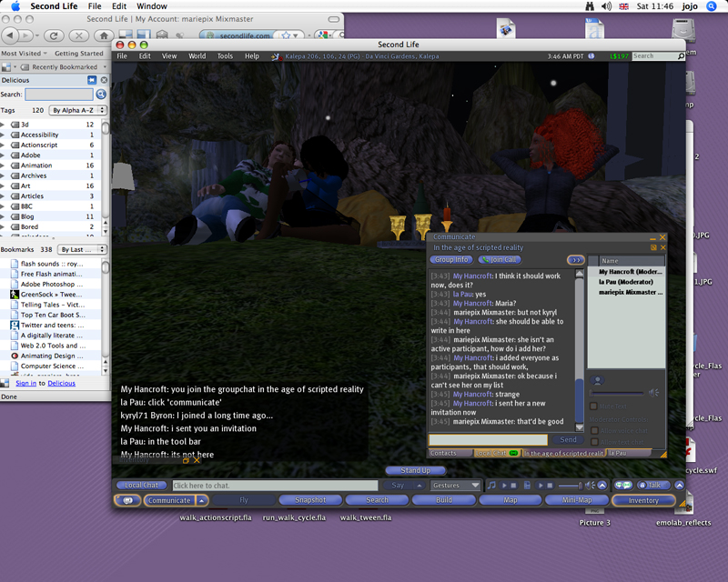This screenshot has height=582, width=728.
Task: Click the browser Reload icon
Action: 54,35
